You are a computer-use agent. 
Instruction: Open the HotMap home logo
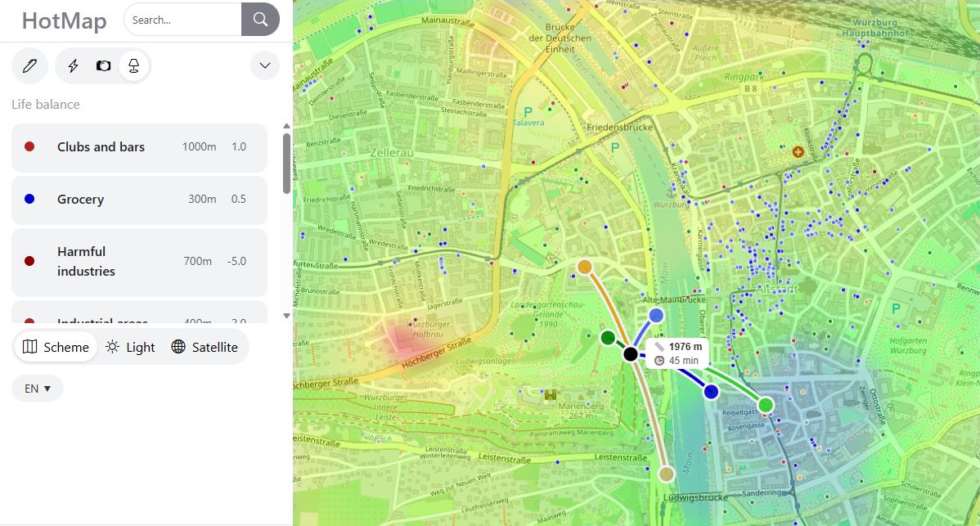pos(65,20)
